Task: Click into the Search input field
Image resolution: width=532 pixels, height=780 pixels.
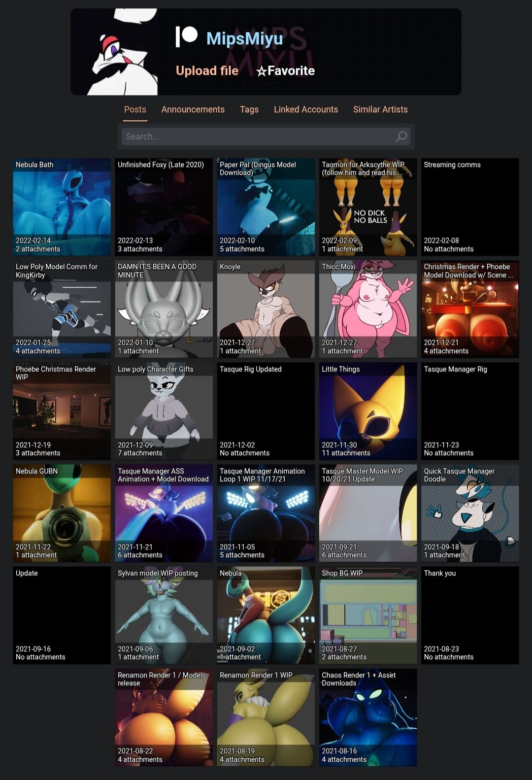Action: click(266, 136)
